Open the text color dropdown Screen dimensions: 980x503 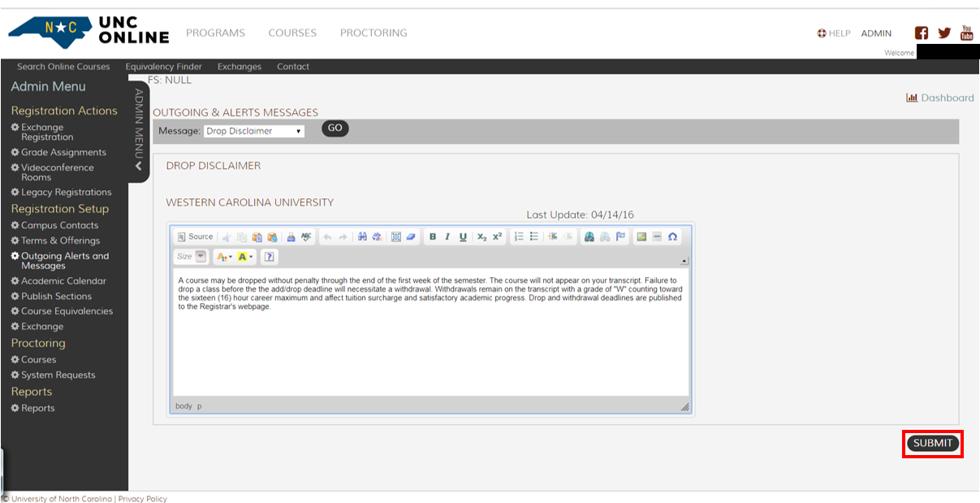(223, 257)
